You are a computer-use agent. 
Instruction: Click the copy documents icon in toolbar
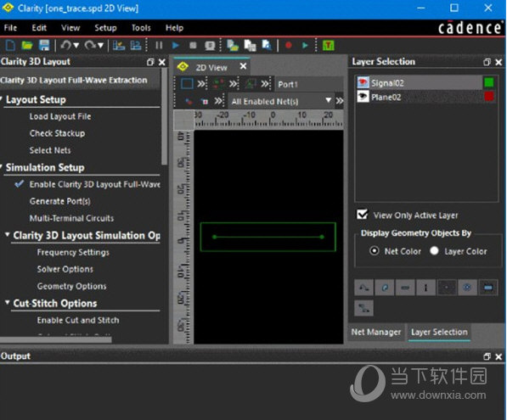250,46
